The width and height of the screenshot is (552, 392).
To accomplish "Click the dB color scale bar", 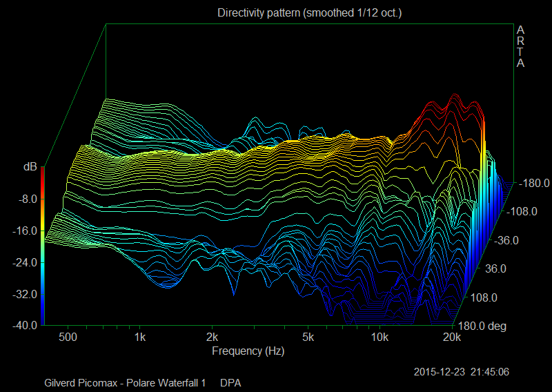I will click(x=43, y=246).
